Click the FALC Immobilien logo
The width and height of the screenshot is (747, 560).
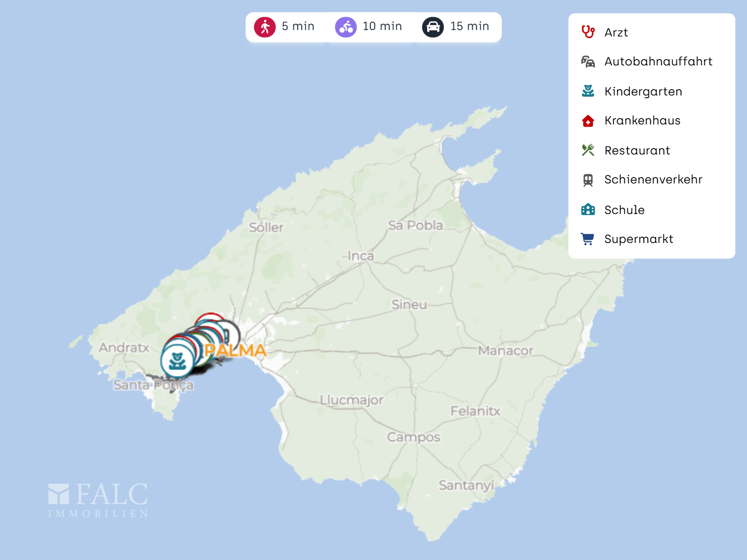pyautogui.click(x=98, y=500)
